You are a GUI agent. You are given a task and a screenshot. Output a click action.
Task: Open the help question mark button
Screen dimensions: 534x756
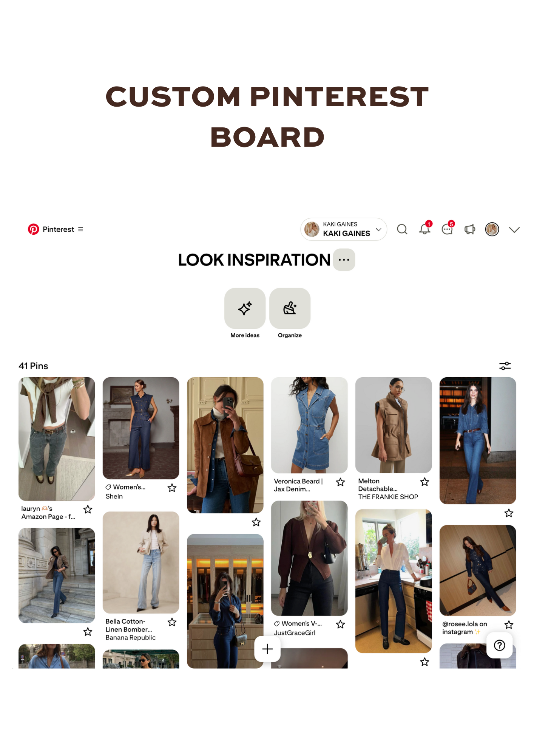tap(499, 645)
